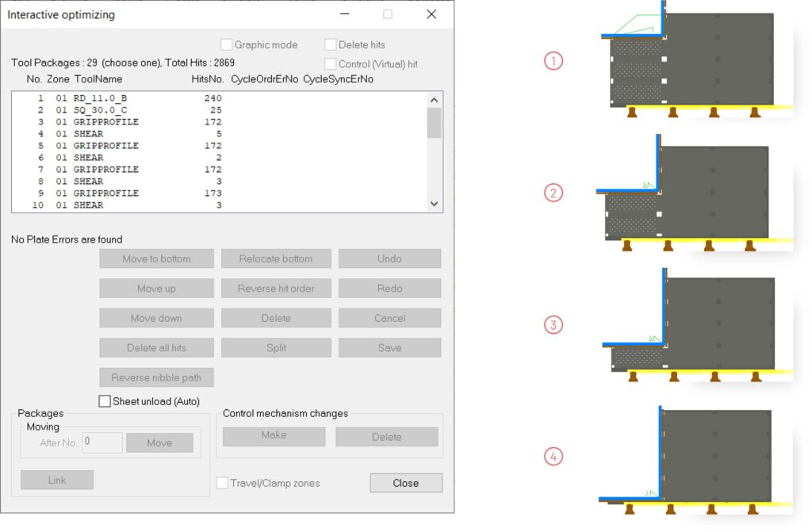The height and width of the screenshot is (532, 812).
Task: Click the After No. input field
Action: [102, 442]
